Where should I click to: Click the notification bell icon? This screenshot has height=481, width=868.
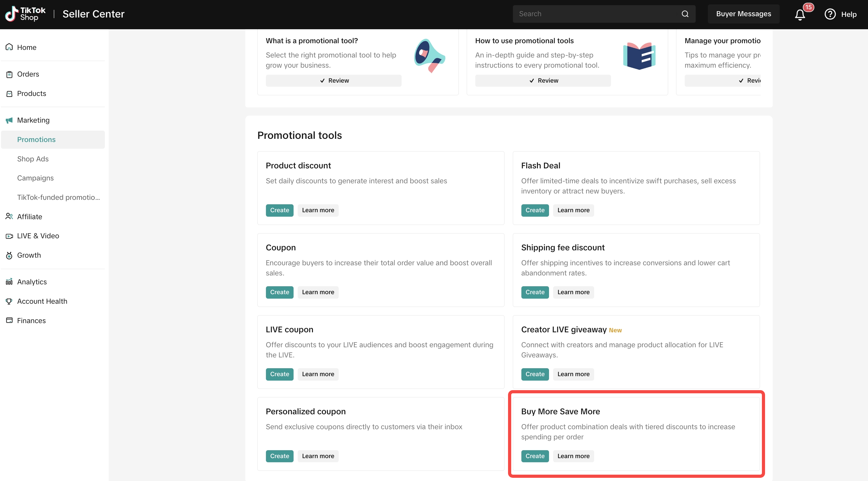pos(800,15)
